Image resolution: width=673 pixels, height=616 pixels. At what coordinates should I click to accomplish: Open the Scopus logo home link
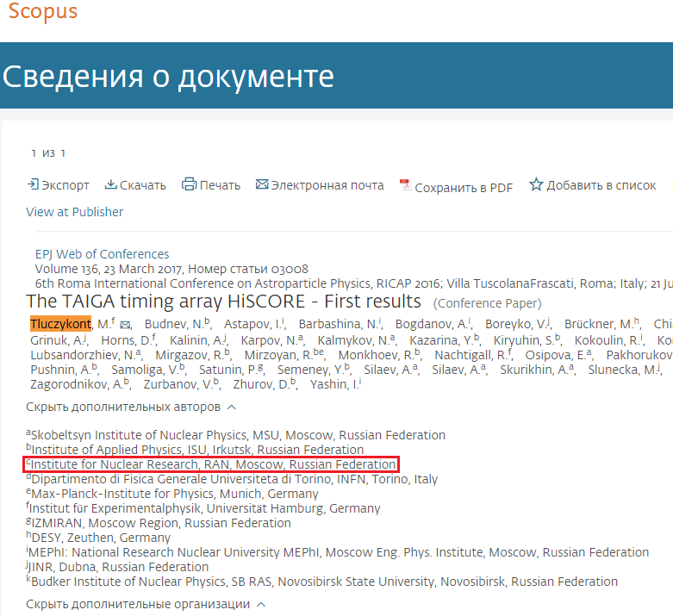tap(43, 12)
